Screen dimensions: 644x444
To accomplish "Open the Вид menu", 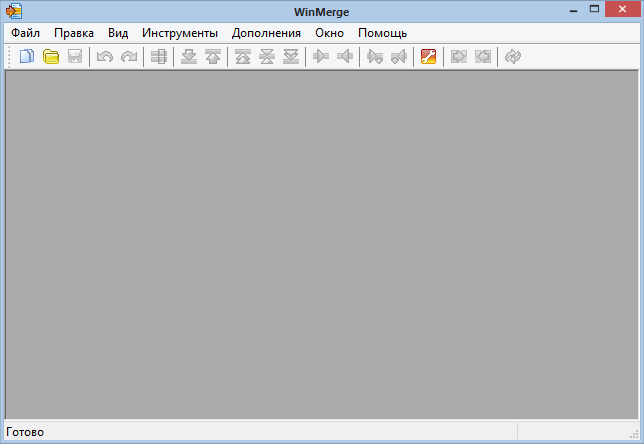I will [118, 33].
